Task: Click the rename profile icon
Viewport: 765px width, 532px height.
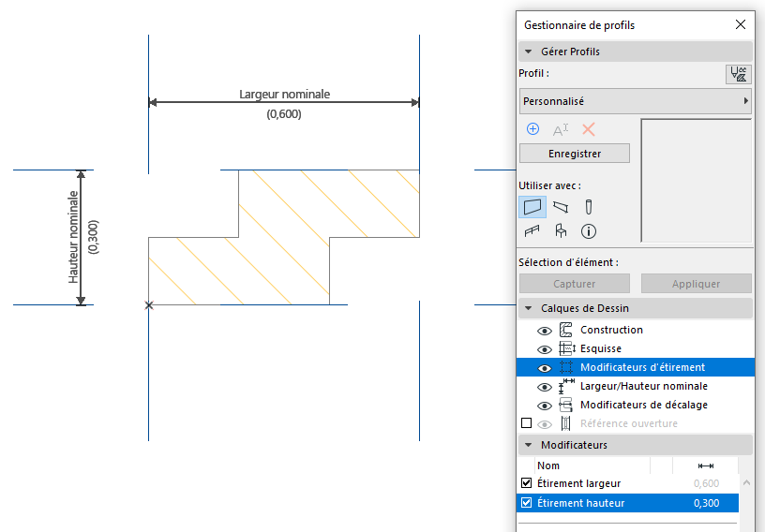Action: pyautogui.click(x=561, y=129)
